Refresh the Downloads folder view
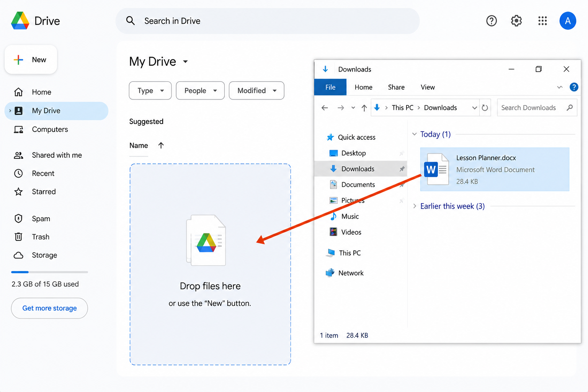The height and width of the screenshot is (392, 588). (485, 108)
